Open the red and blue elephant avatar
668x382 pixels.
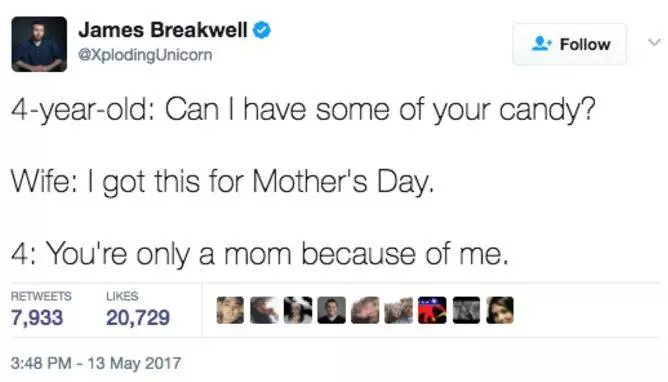point(432,310)
